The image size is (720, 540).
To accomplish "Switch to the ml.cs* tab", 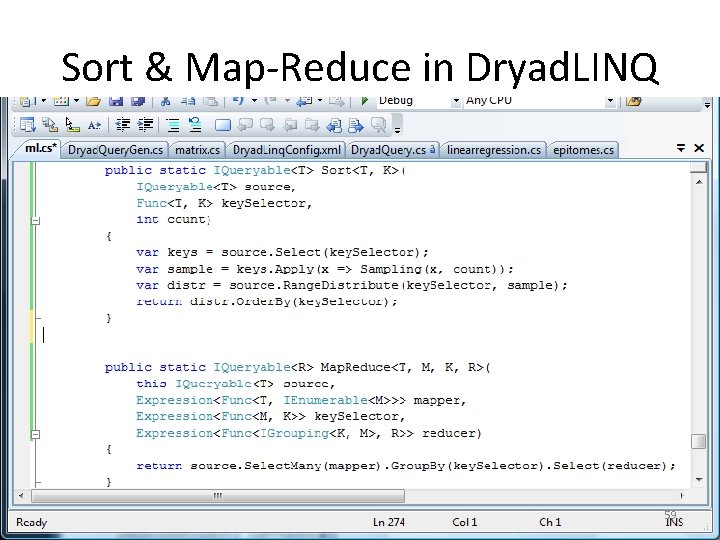I will click(x=40, y=148).
